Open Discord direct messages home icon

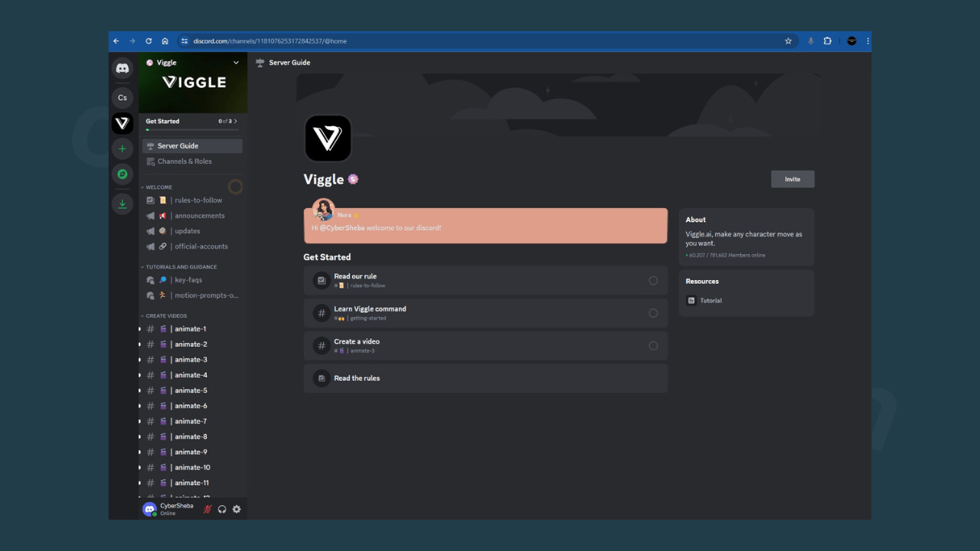122,69
